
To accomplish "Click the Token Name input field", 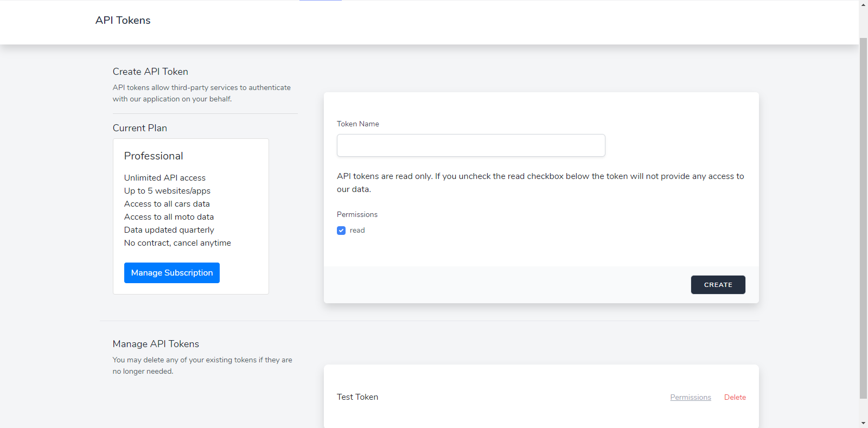I will pos(471,145).
